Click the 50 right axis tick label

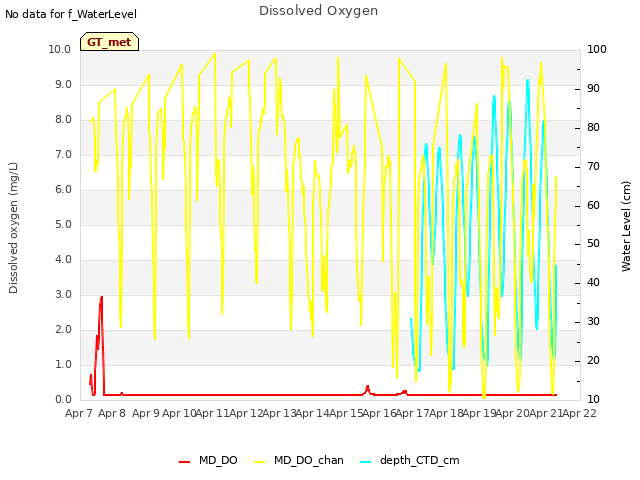pos(593,244)
